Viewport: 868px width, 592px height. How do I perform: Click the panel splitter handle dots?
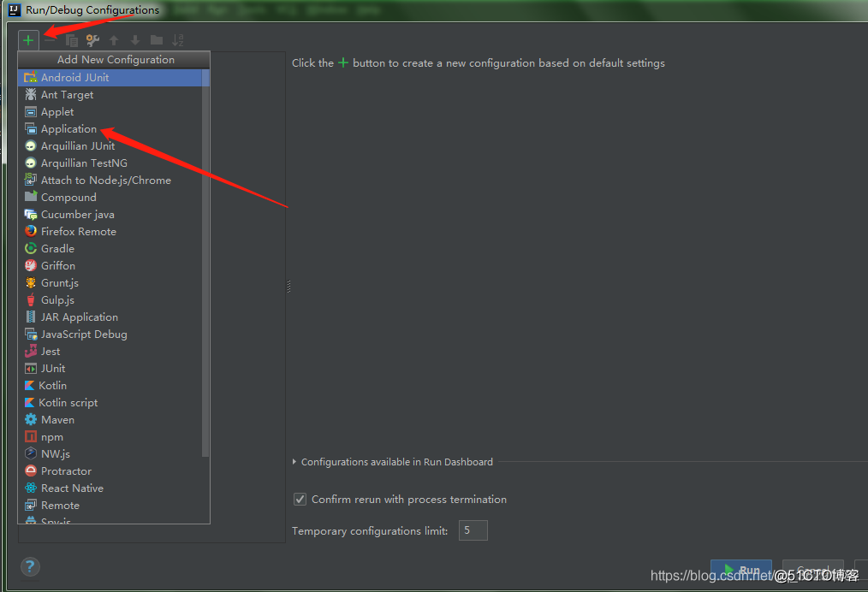(288, 286)
